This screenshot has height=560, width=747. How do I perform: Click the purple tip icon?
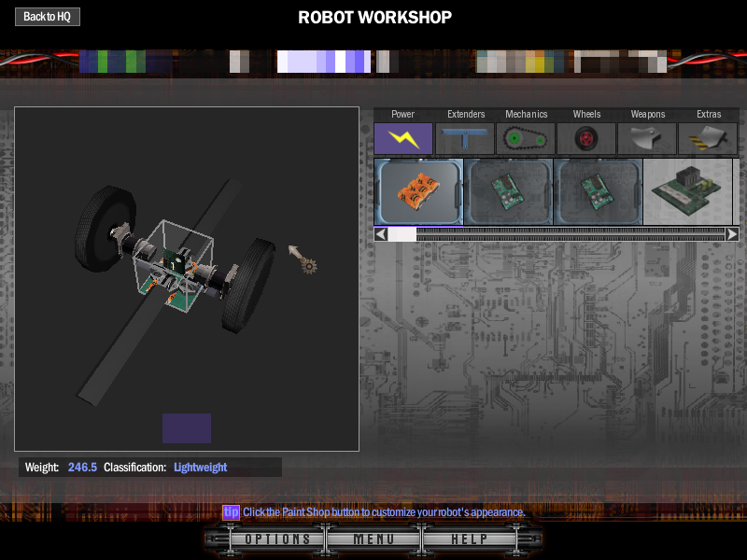(231, 511)
